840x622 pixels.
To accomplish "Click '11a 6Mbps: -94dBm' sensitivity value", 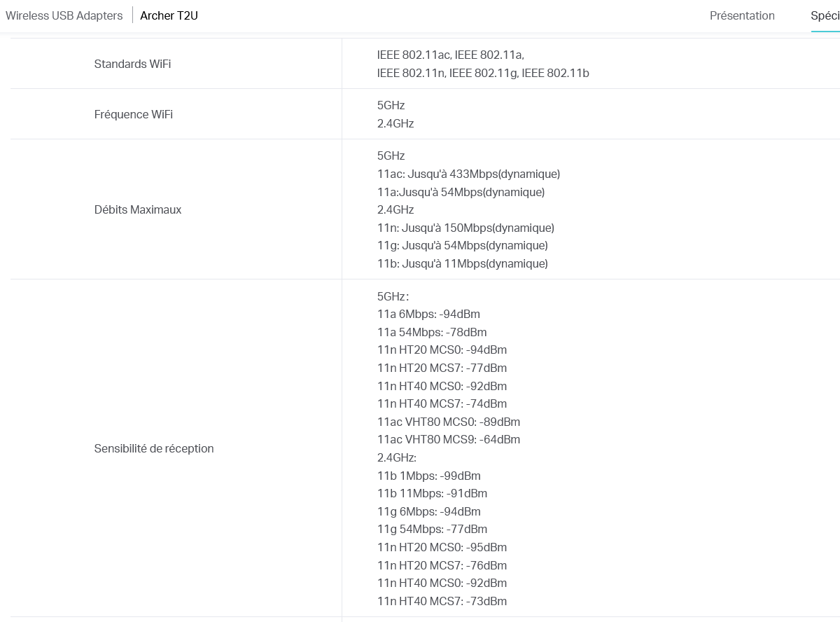I will point(428,314).
